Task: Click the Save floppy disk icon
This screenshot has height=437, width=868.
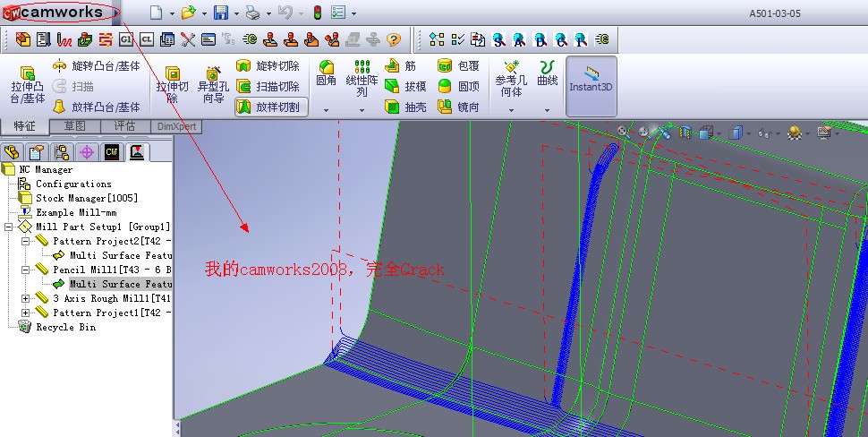Action: pyautogui.click(x=221, y=13)
